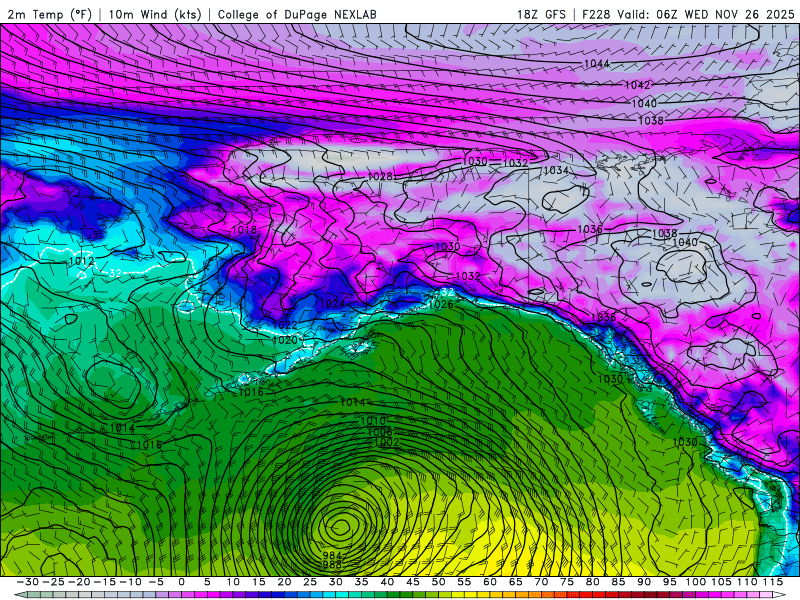This screenshot has width=800, height=600.
Task: Select the 40 temperature scale label
Action: click(387, 582)
